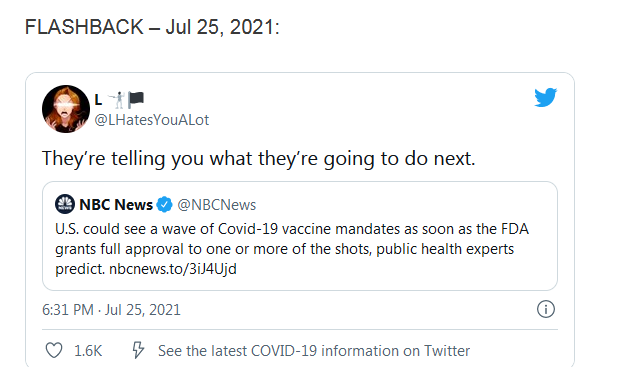Viewport: 632px width, 367px height.
Task: Click the 6:31 PM timestamp
Action: click(x=68, y=310)
